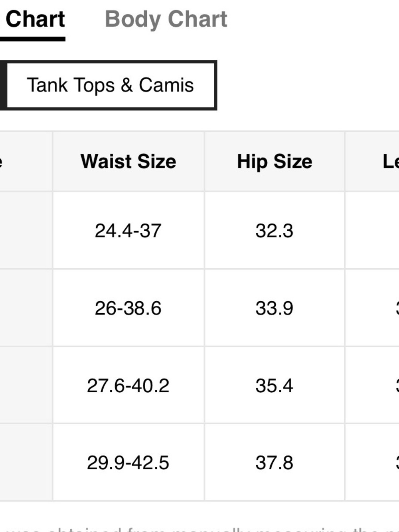Click the measurement note text below table
Image resolution: width=399 pixels, height=532 pixels.
pyautogui.click(x=199, y=528)
